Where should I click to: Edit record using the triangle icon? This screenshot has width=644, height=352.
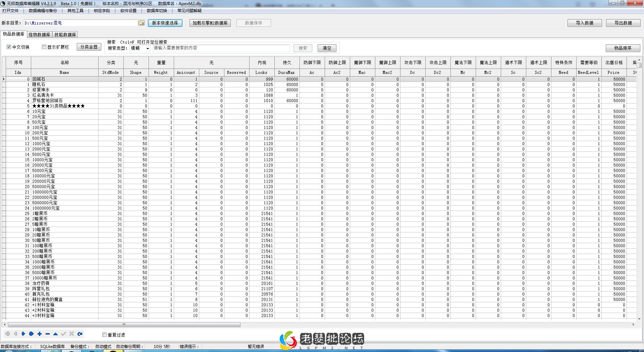pyautogui.click(x=55, y=334)
